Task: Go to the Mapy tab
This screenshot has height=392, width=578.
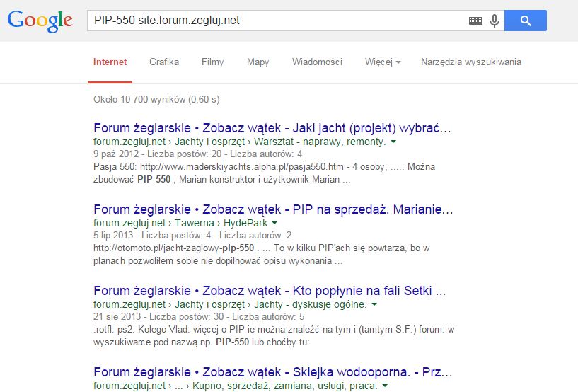Action: coord(258,62)
